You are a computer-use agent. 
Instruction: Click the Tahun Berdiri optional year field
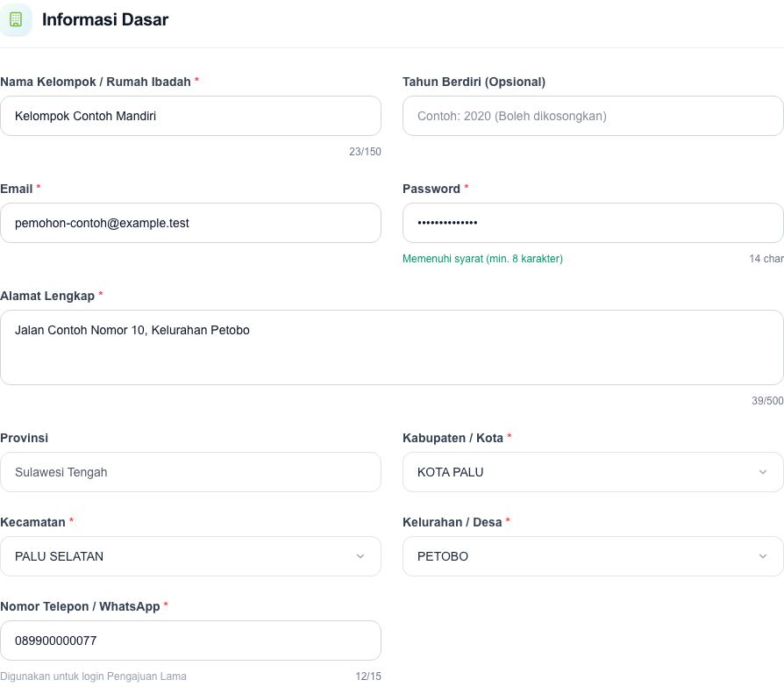coord(593,116)
